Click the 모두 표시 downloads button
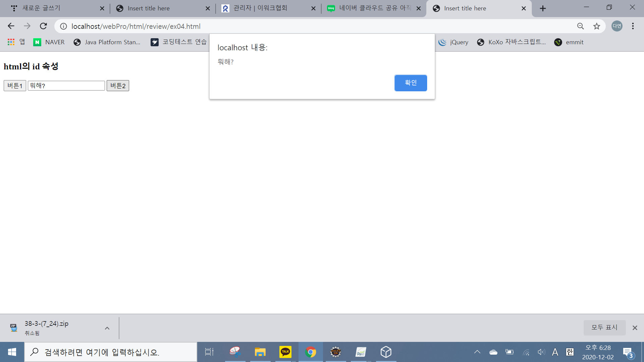This screenshot has height=362, width=644. [x=604, y=327]
